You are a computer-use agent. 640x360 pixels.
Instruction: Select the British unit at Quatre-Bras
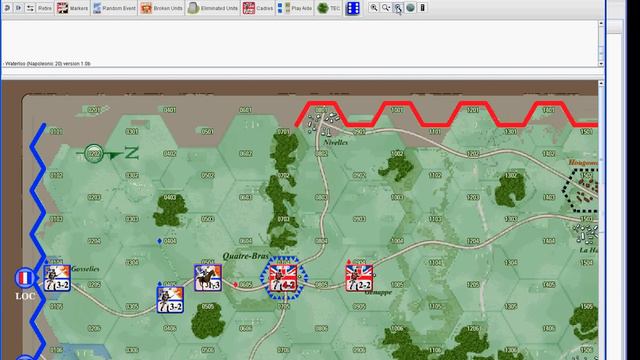tap(283, 278)
